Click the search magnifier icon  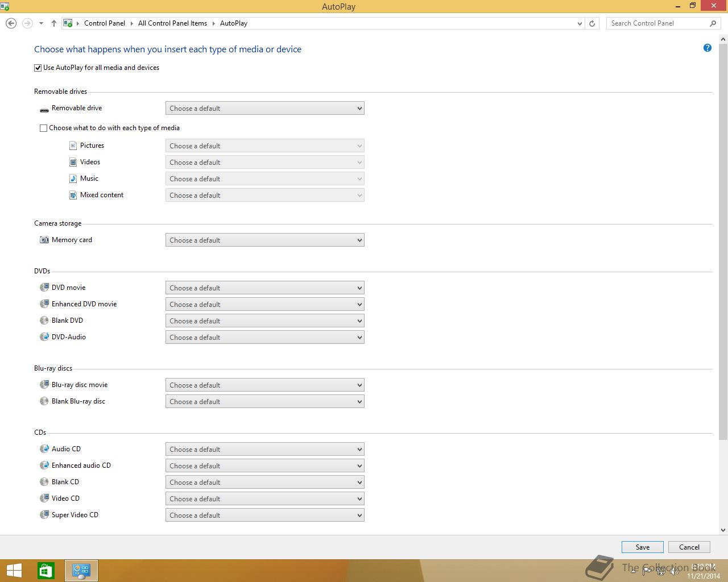click(x=713, y=23)
